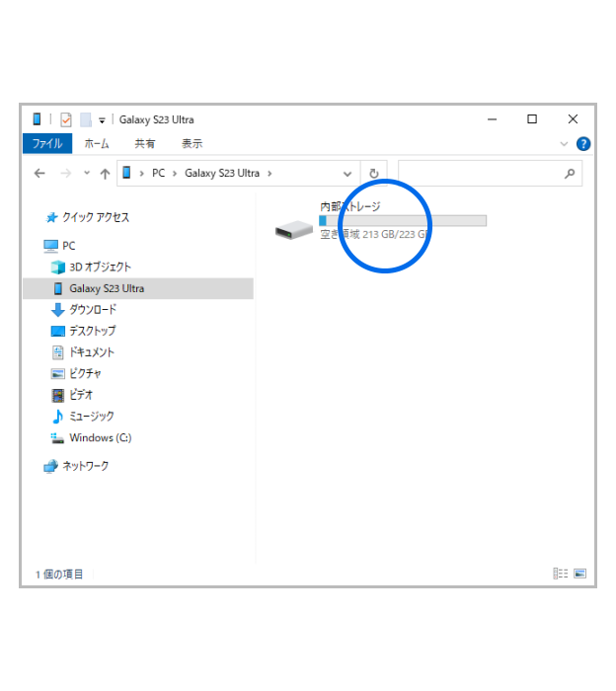This screenshot has height=691, width=616.
Task: Switch to details view in status bar
Action: 560,574
